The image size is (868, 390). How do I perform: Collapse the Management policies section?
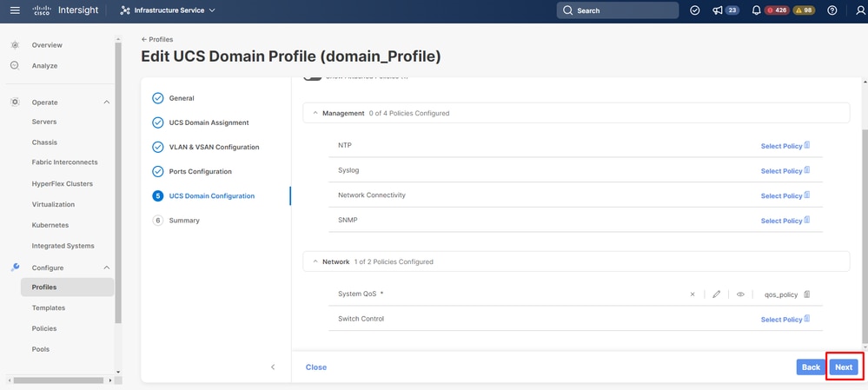pyautogui.click(x=315, y=113)
